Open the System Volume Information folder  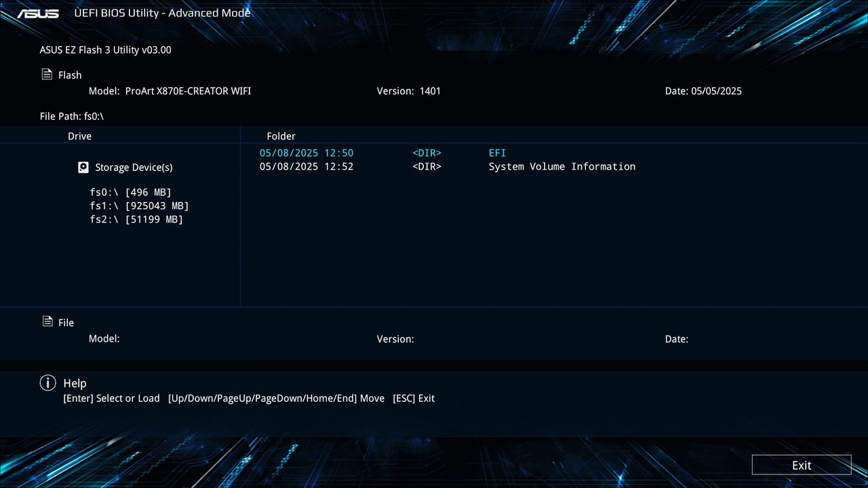pyautogui.click(x=562, y=167)
